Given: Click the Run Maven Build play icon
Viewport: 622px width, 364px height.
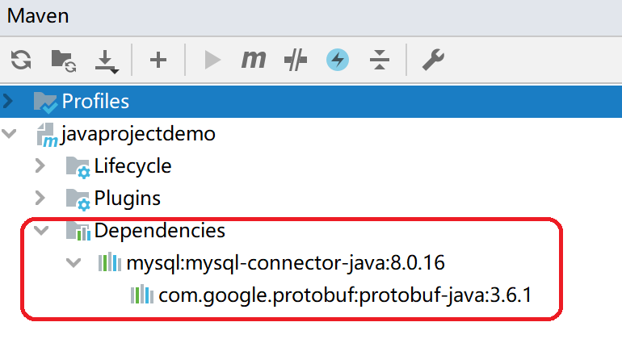Looking at the screenshot, I should (213, 59).
